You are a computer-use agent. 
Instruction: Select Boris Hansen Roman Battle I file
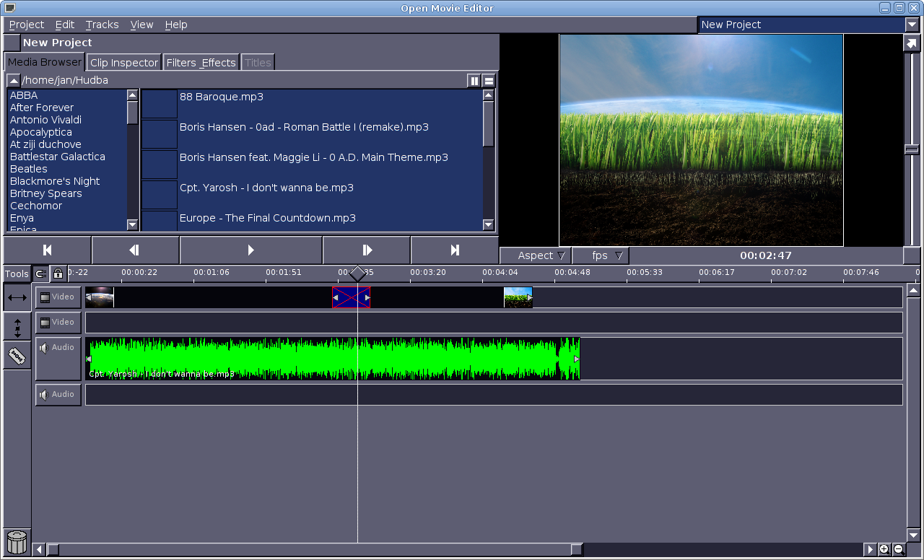pyautogui.click(x=304, y=127)
